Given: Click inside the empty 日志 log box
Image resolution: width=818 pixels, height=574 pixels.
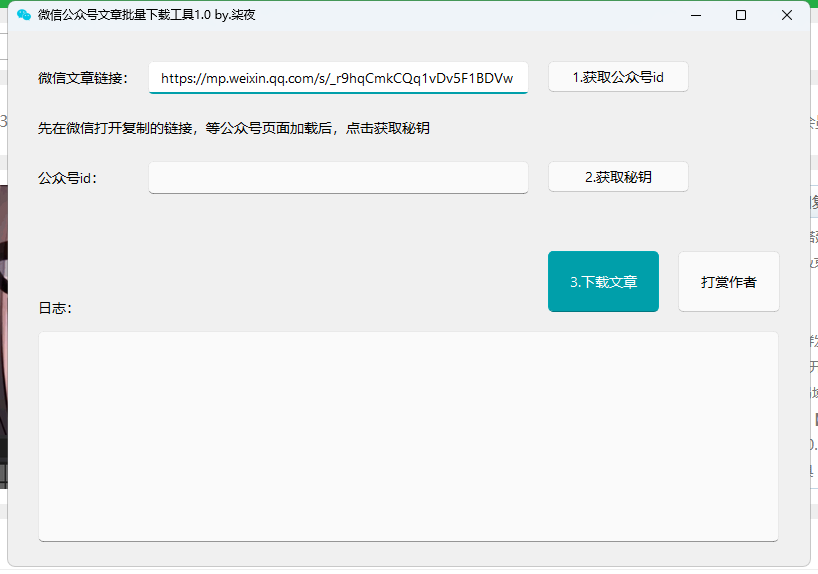Looking at the screenshot, I should pos(408,436).
